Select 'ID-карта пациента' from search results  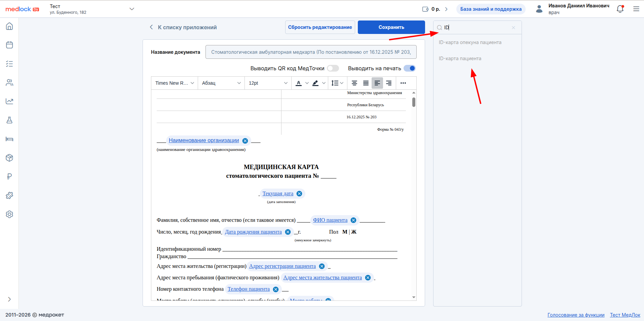pos(460,58)
